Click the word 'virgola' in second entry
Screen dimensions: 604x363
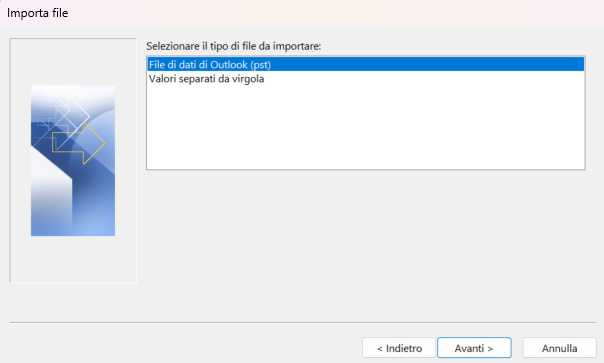(248, 79)
